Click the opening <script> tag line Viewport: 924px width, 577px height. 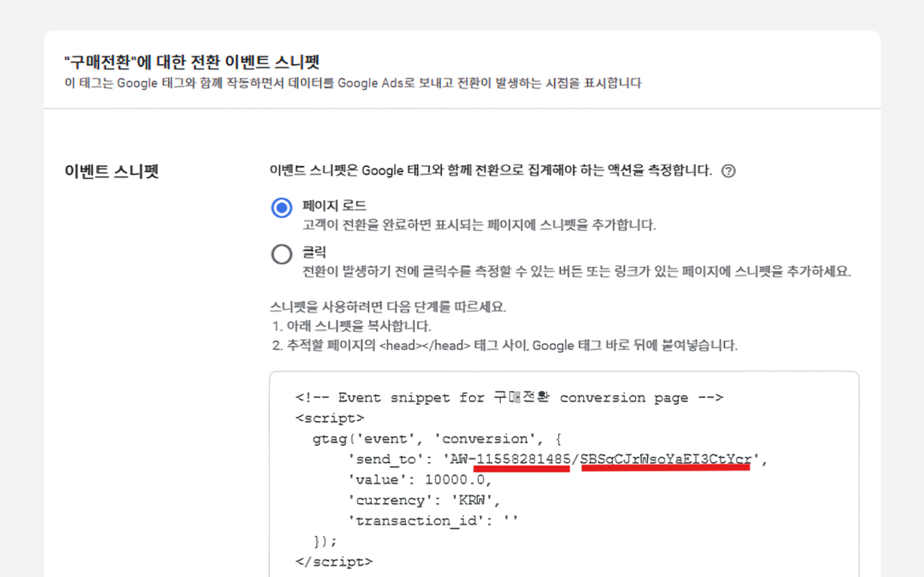point(330,418)
